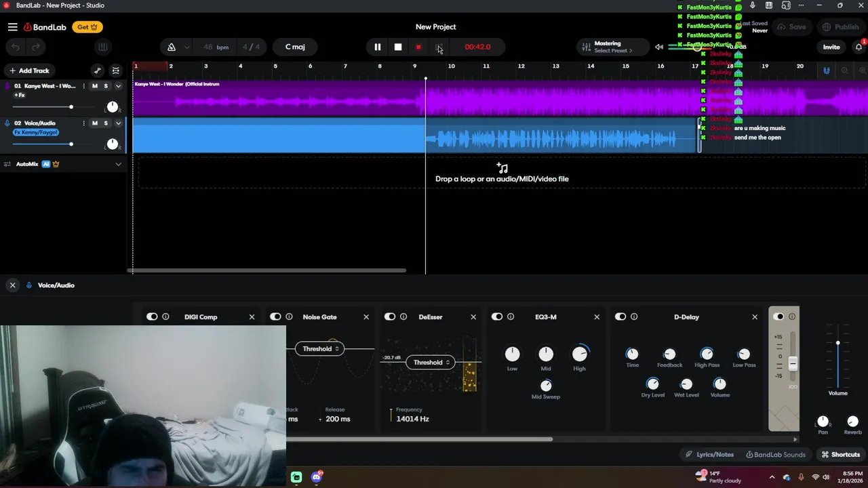Open the Voice/Audio track options menu
This screenshot has width=868, height=488.
[x=83, y=123]
